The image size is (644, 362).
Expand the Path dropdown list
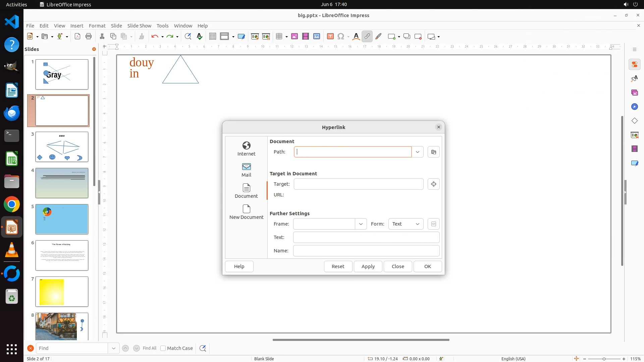[x=417, y=152]
